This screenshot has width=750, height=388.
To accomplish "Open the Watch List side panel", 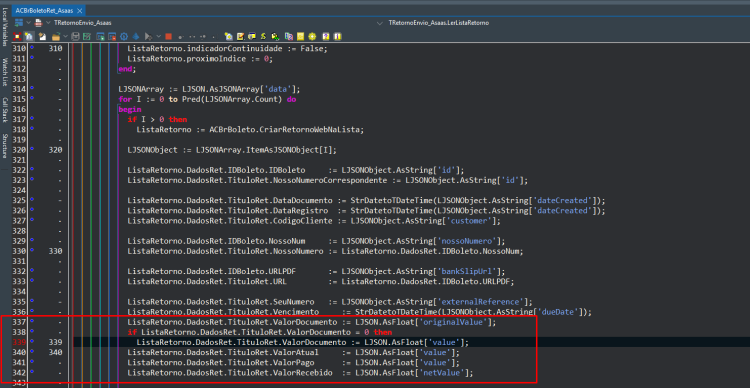I will point(5,72).
